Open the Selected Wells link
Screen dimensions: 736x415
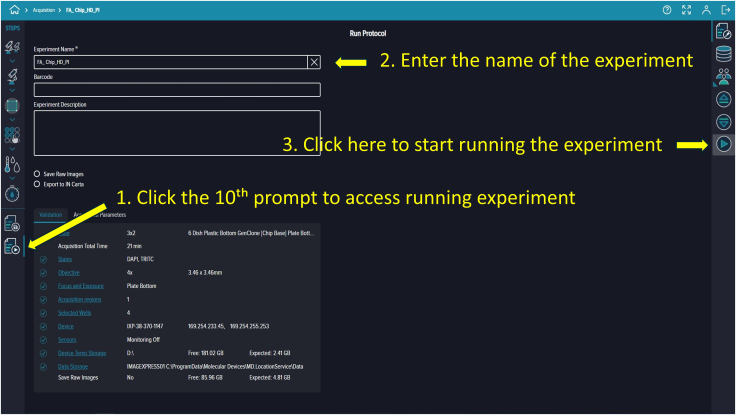click(x=74, y=313)
